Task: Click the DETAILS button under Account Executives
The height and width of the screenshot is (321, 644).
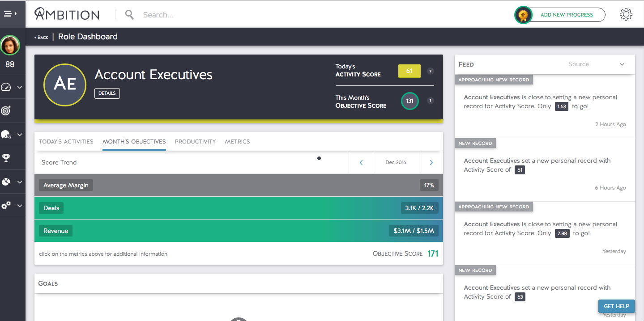Action: pos(107,93)
